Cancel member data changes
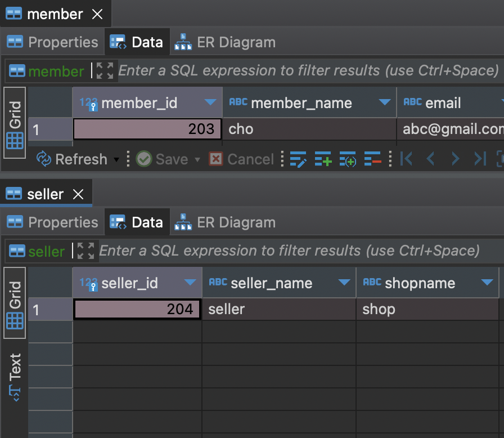Image resolution: width=504 pixels, height=438 pixels. click(x=241, y=159)
